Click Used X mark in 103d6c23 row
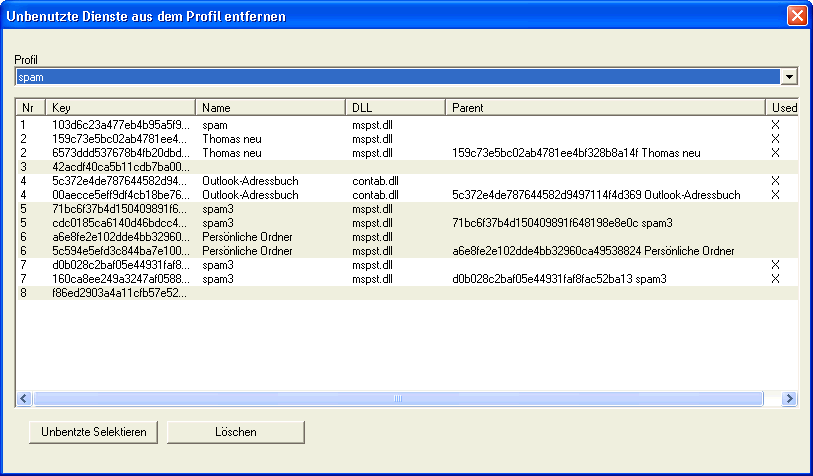Viewport: 813px width, 476px height. pyautogui.click(x=775, y=124)
